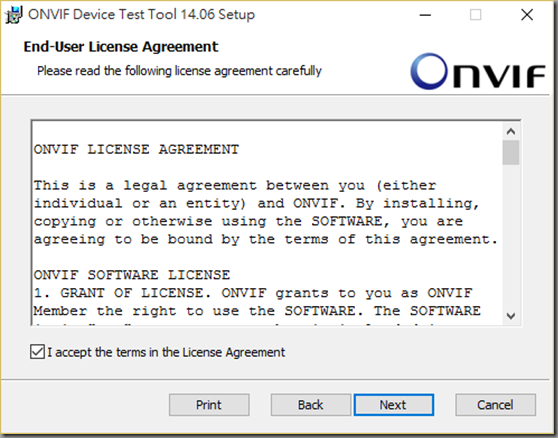Click the '1. GRANT OF LICENSE' line
Viewport: 558px width, 438px height.
(253, 293)
